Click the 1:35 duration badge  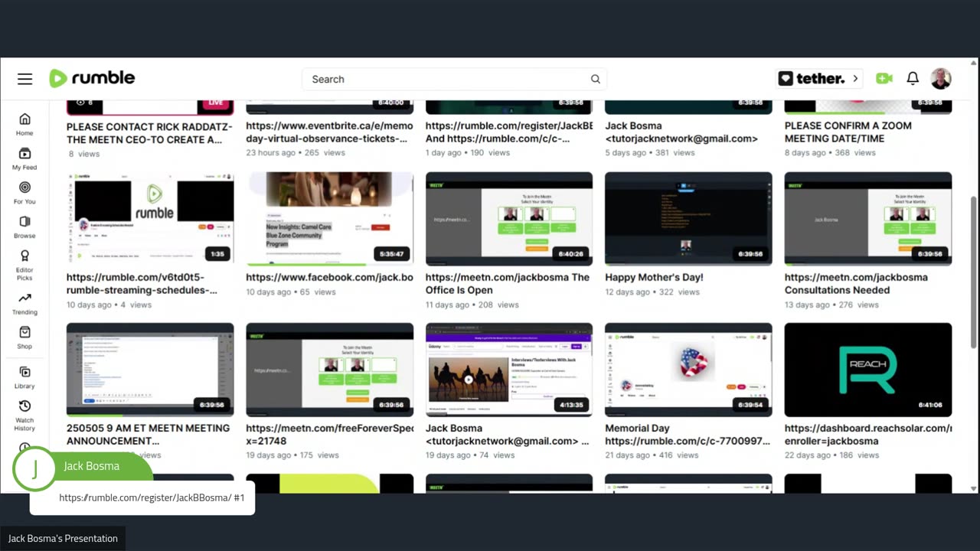pos(218,254)
